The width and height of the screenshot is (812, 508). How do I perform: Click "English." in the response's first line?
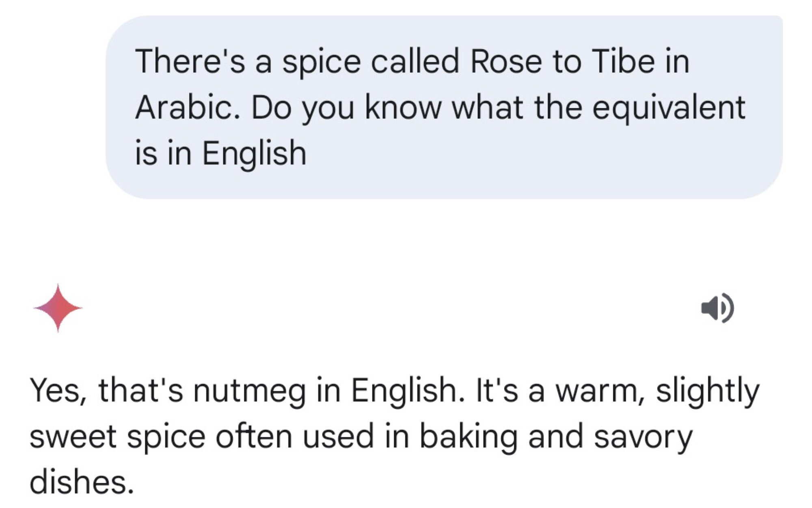click(x=408, y=391)
